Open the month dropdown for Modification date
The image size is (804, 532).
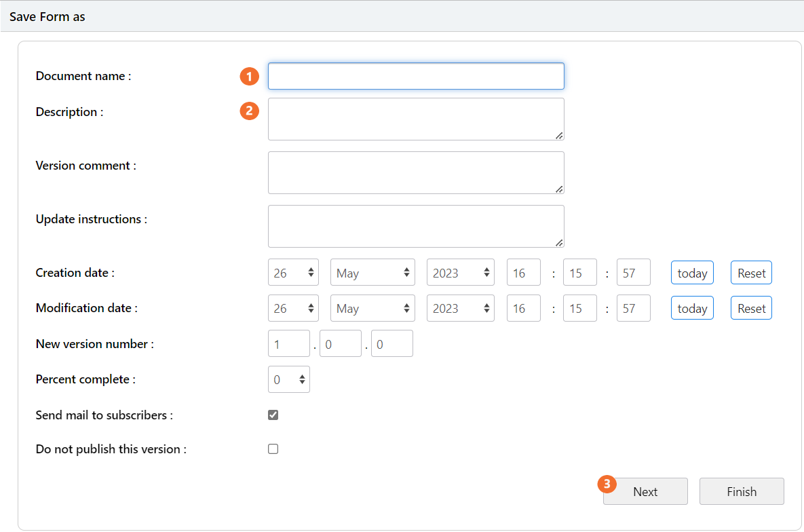[x=372, y=307]
